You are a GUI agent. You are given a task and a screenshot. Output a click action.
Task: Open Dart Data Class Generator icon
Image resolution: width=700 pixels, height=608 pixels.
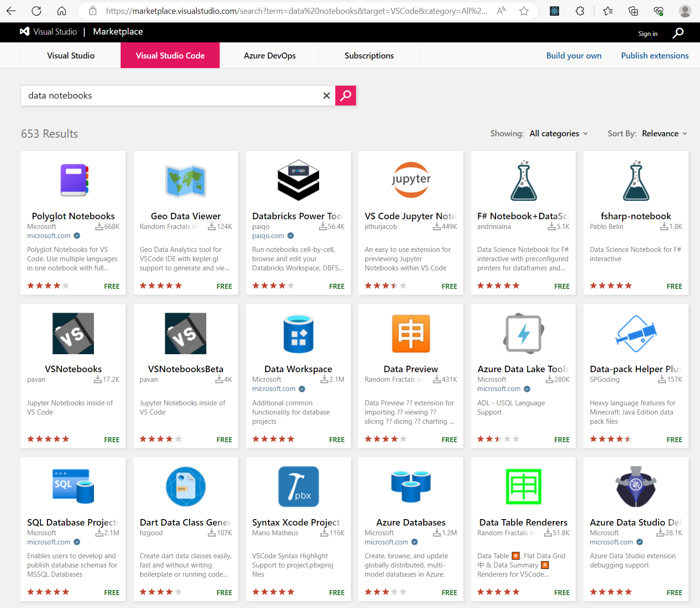click(186, 486)
